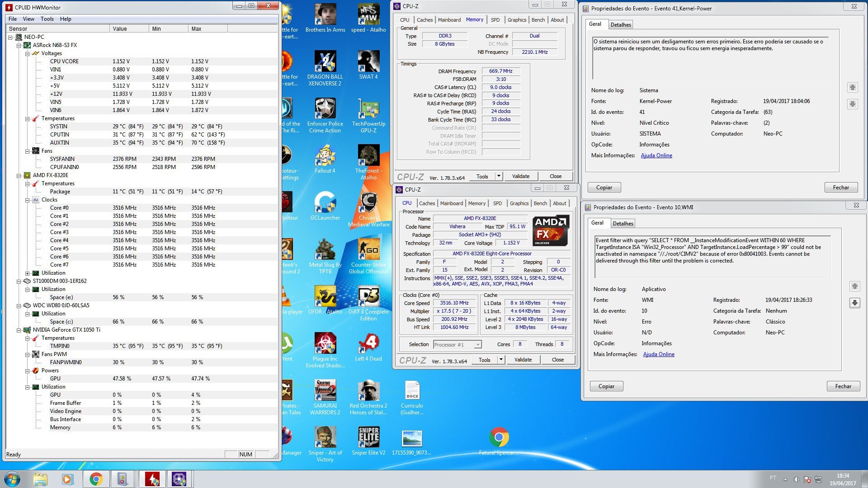Launch TechPowerUp GPU-Z shortcut
This screenshot has height=488, width=868.
click(368, 115)
